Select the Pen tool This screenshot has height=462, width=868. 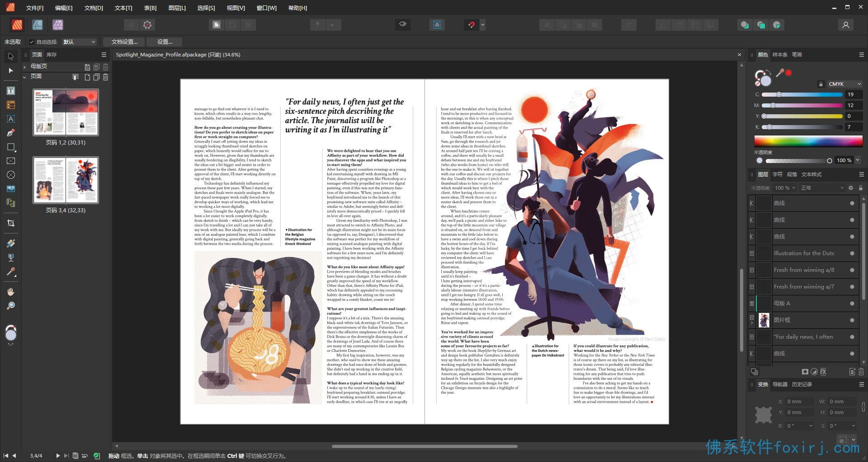tap(11, 133)
